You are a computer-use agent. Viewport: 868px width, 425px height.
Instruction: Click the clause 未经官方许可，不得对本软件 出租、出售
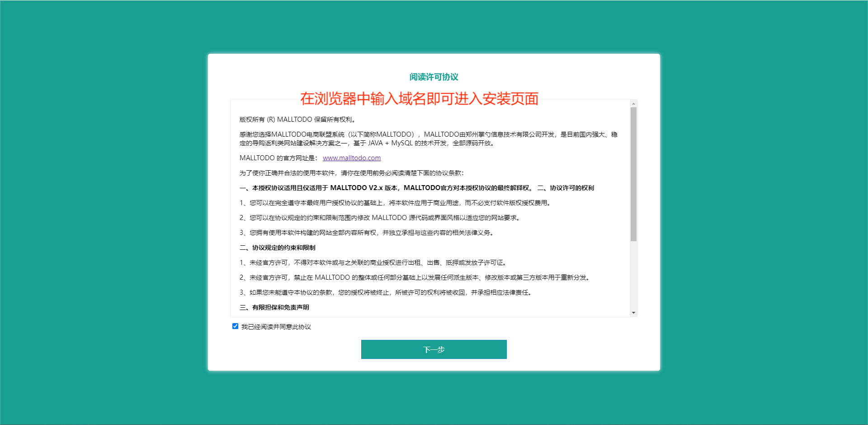pyautogui.click(x=373, y=263)
